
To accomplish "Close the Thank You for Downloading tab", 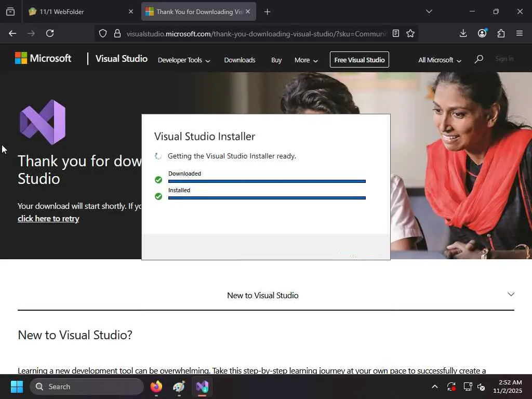I will (248, 11).
